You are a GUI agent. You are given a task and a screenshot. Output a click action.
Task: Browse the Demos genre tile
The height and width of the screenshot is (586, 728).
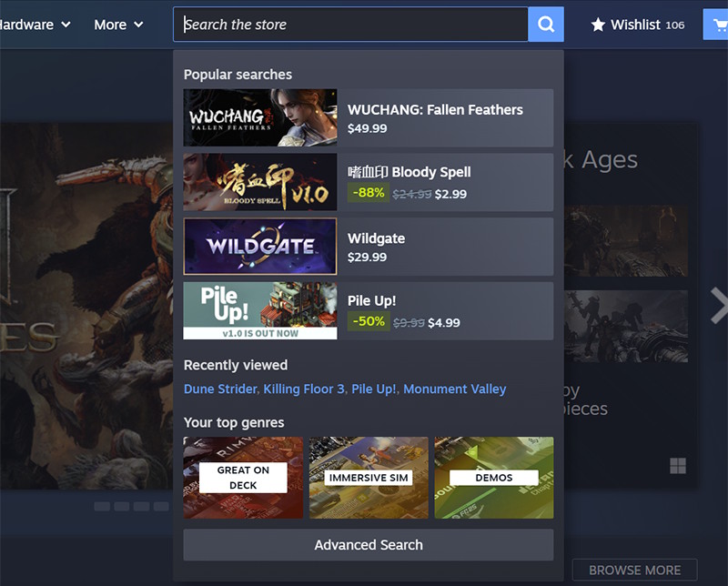pyautogui.click(x=494, y=478)
